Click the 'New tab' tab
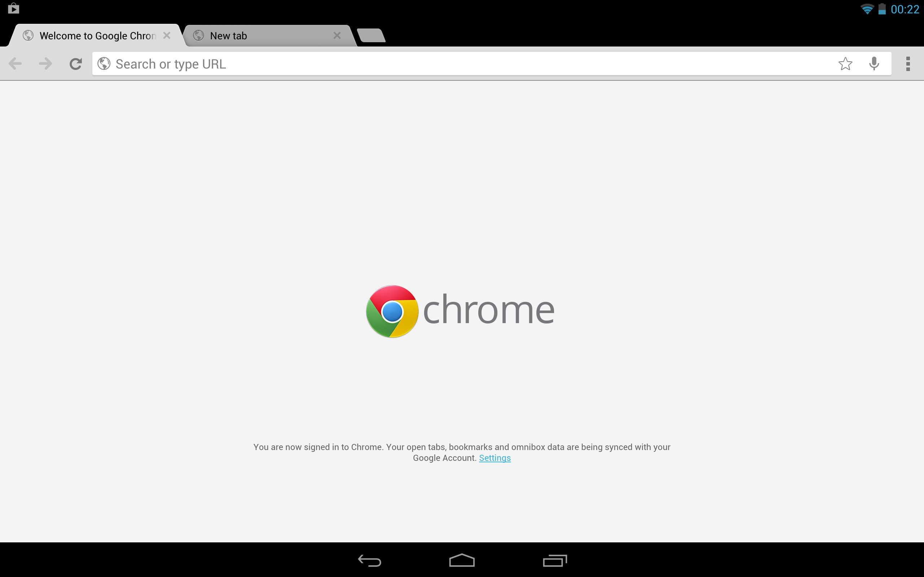This screenshot has height=577, width=924. pyautogui.click(x=266, y=35)
